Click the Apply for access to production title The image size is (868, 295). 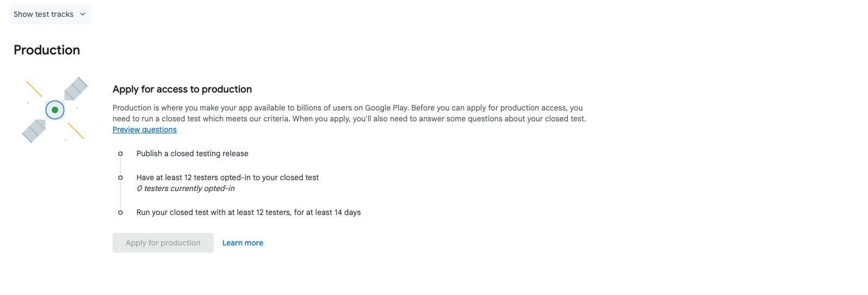pos(182,89)
